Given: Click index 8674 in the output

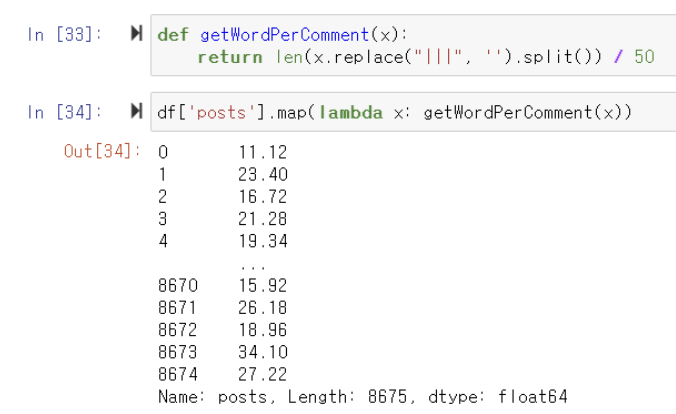Looking at the screenshot, I should tap(178, 374).
